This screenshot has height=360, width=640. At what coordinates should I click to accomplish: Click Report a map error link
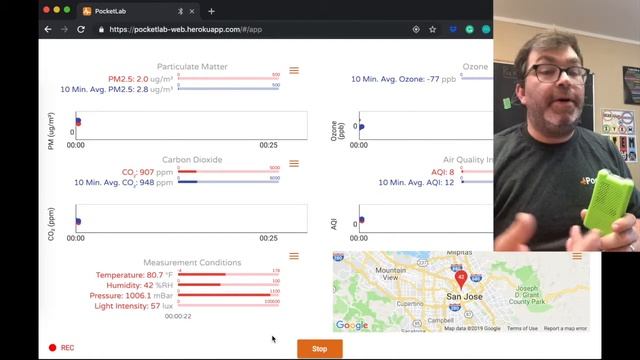565,328
